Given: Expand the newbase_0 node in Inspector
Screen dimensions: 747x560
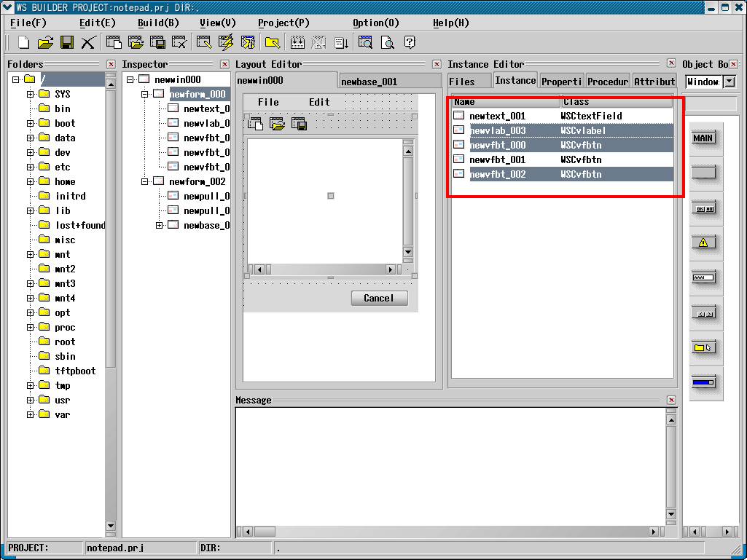Looking at the screenshot, I should pyautogui.click(x=159, y=225).
